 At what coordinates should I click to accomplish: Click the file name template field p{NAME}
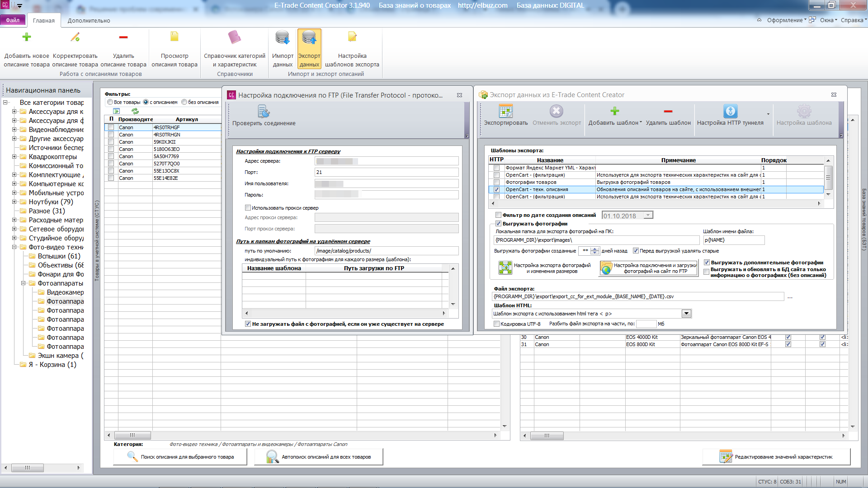point(734,240)
